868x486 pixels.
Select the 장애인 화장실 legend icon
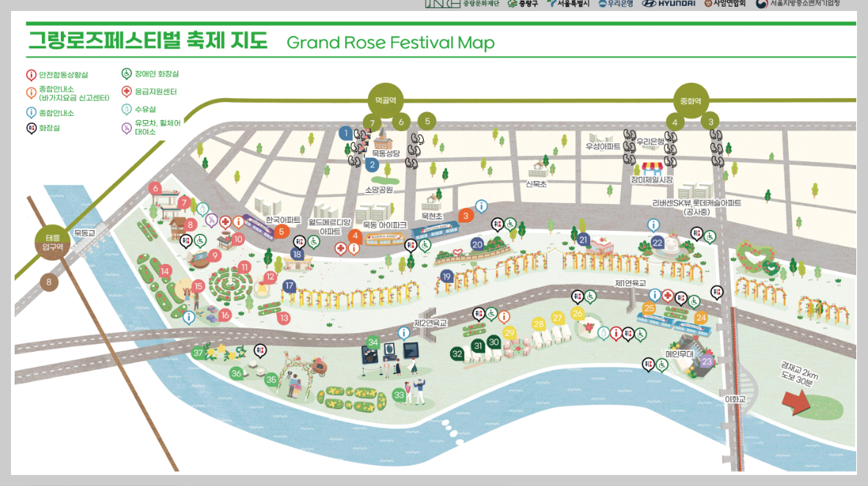127,73
